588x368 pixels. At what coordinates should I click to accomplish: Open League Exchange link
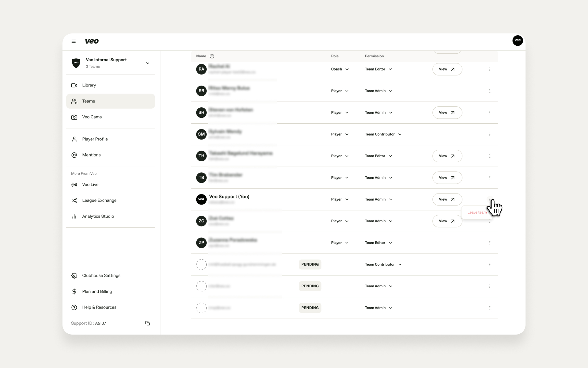click(x=111, y=201)
